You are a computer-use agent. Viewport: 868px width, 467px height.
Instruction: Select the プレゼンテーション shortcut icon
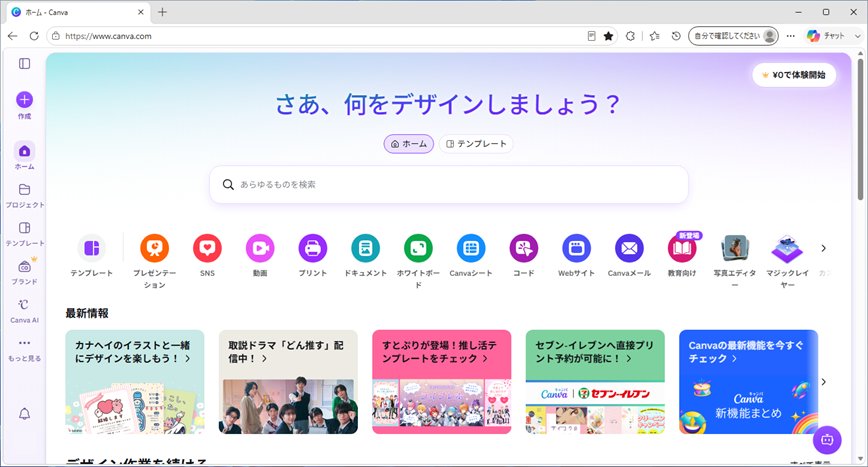[154, 248]
